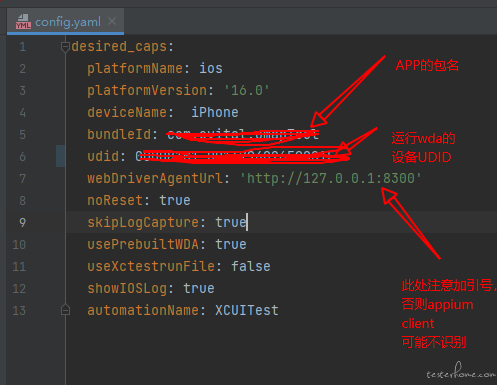Close the config.yaml tab
This screenshot has width=497, height=385.
pyautogui.click(x=112, y=21)
